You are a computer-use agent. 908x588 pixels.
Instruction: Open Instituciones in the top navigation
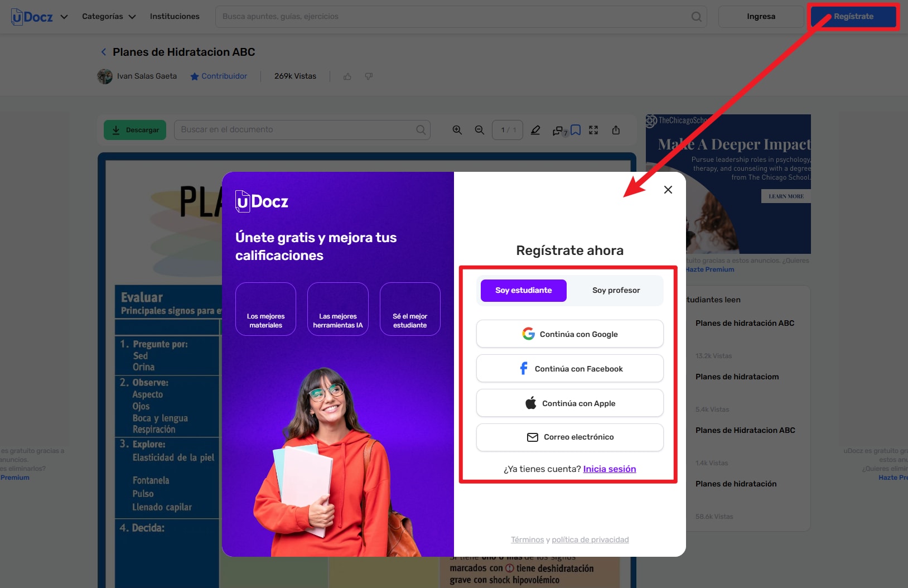coord(175,16)
